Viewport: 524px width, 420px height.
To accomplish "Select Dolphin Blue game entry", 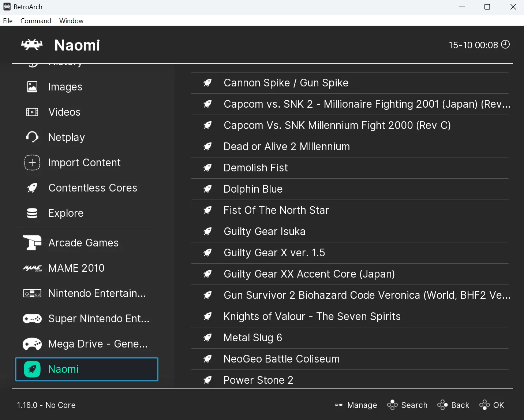I will click(253, 189).
